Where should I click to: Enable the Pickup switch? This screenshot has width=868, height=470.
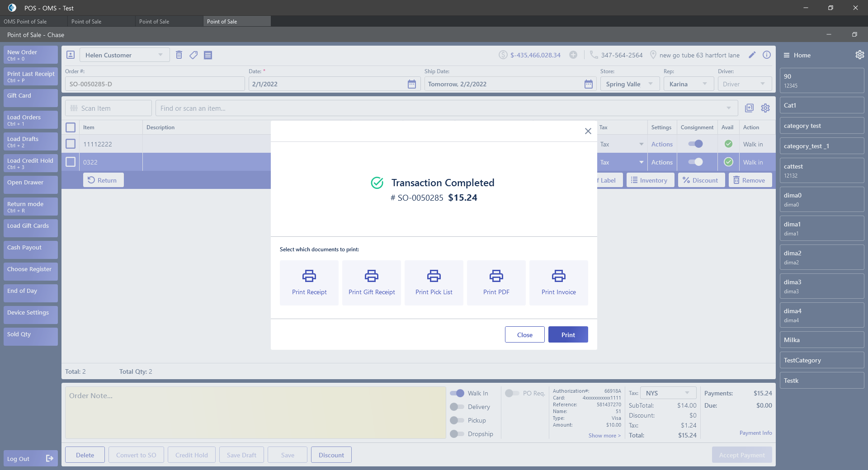pos(457,420)
